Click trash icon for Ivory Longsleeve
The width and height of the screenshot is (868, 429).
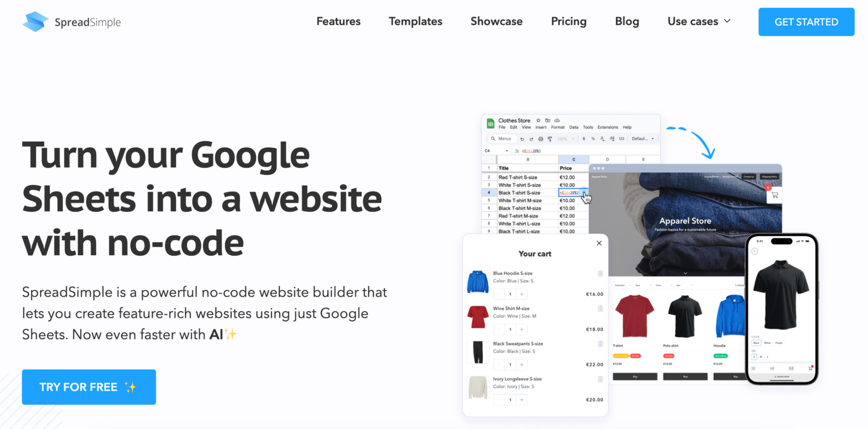click(600, 380)
